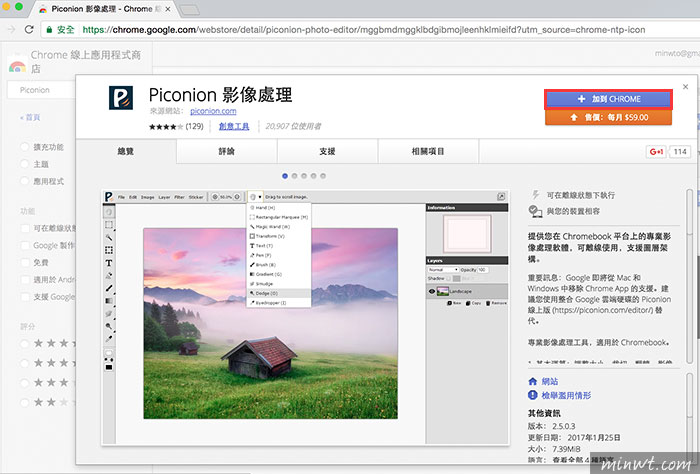
Task: Select the first blue carousel dot
Action: pyautogui.click(x=285, y=176)
